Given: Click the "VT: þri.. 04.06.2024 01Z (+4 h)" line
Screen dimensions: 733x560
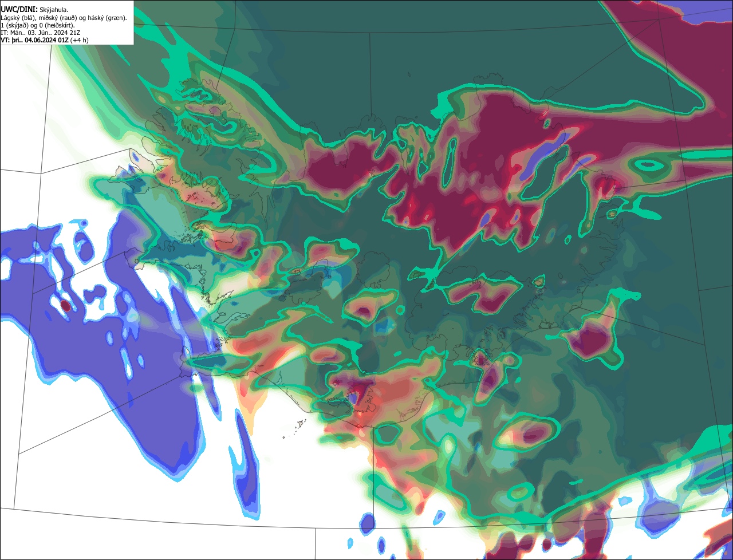Looking at the screenshot, I should [45, 40].
